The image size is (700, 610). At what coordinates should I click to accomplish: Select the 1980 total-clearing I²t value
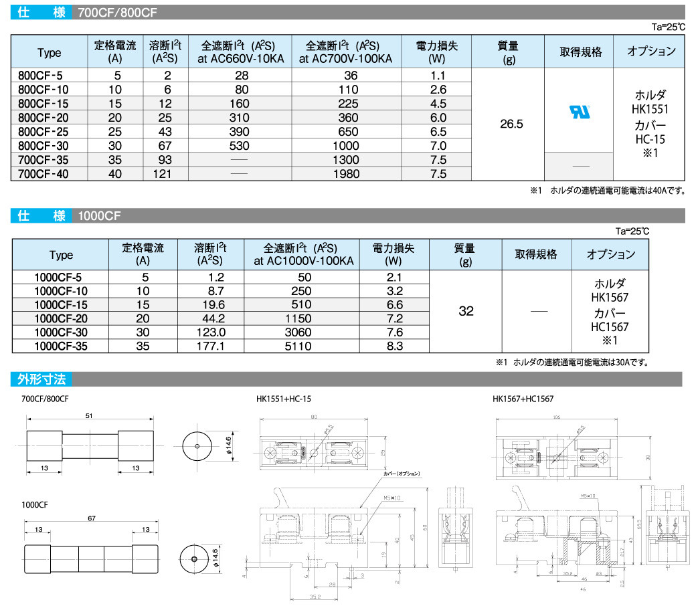(347, 174)
